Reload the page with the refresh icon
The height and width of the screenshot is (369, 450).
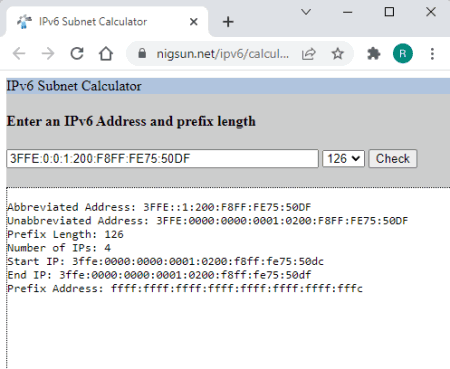(77, 53)
